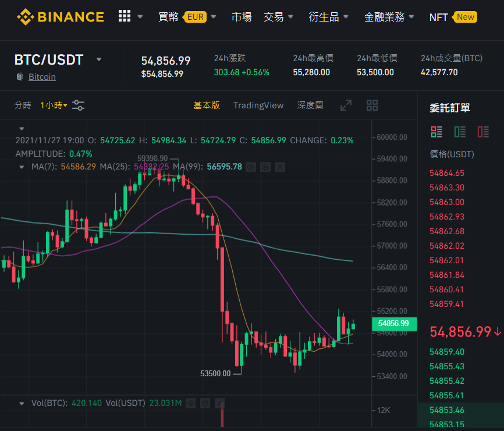Select bid price 54855.43
This screenshot has height=431, width=504.
click(x=447, y=366)
